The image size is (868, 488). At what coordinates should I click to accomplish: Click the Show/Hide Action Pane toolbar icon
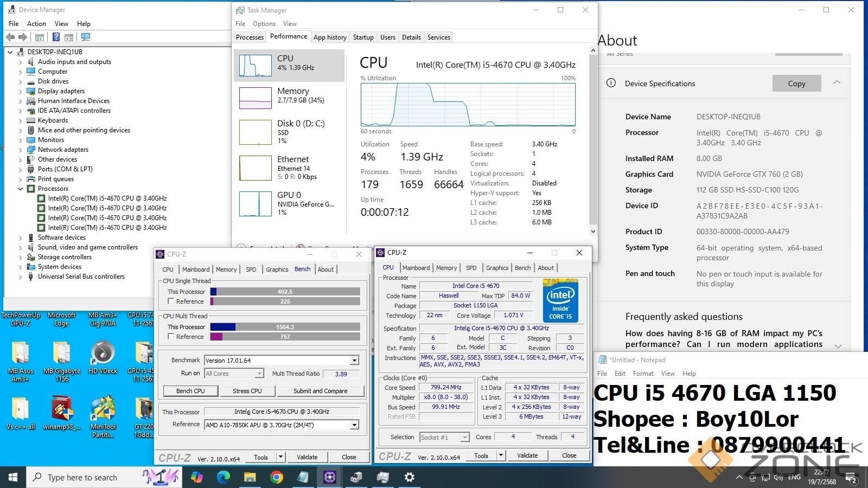pyautogui.click(x=69, y=37)
